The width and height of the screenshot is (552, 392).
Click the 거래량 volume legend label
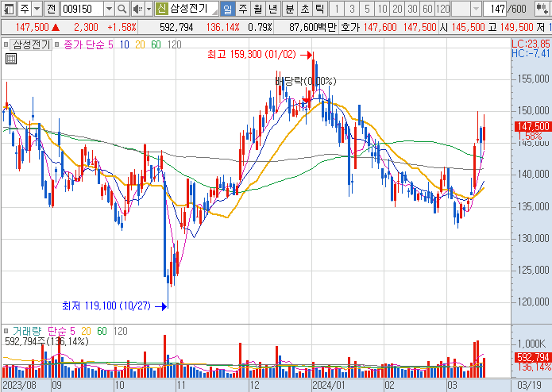pos(27,331)
